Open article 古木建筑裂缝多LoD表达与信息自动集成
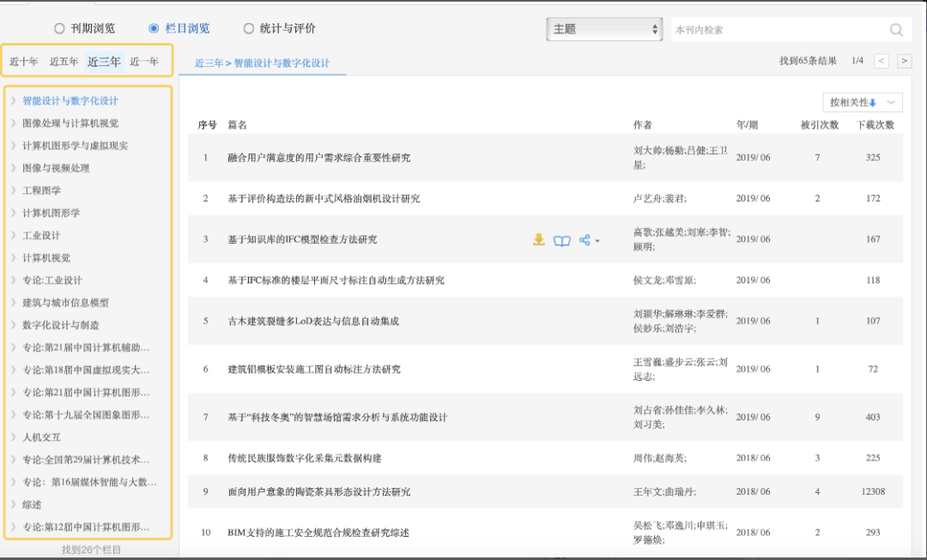 [313, 321]
